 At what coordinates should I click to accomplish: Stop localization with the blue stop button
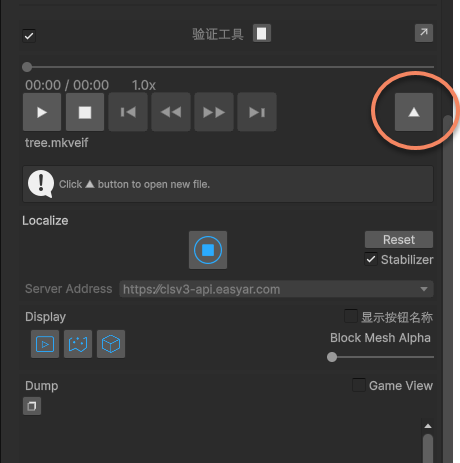pos(208,250)
